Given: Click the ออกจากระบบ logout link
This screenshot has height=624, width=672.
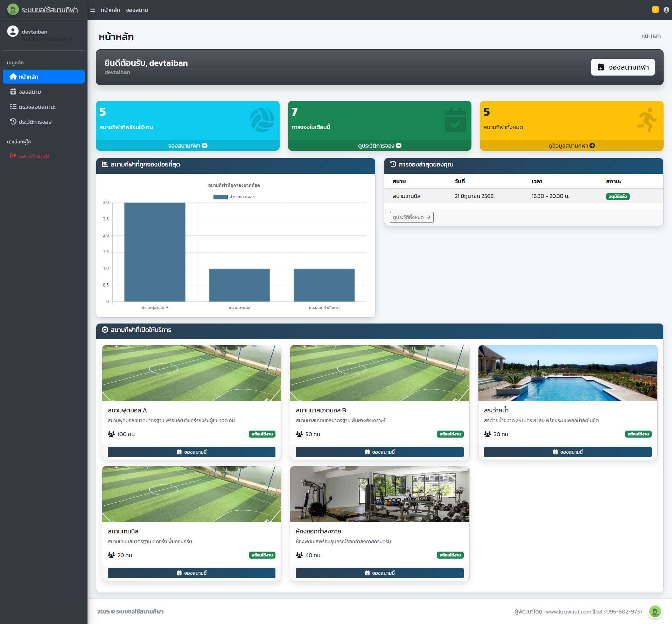Looking at the screenshot, I should (x=34, y=156).
